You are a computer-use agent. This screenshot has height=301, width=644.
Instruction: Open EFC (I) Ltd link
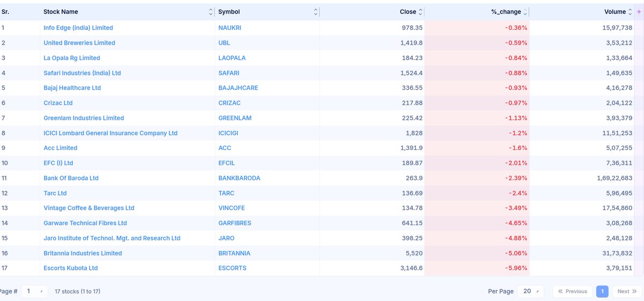[x=58, y=163]
